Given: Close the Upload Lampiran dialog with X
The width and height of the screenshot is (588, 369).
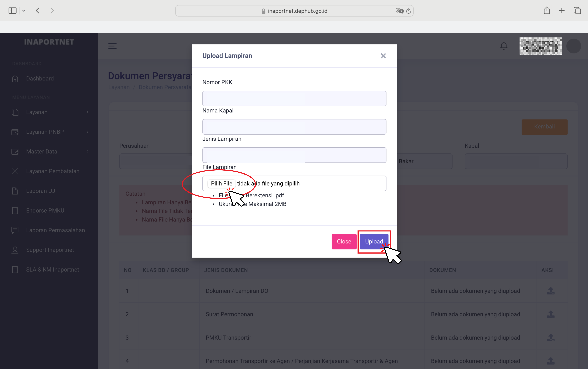Looking at the screenshot, I should point(383,56).
